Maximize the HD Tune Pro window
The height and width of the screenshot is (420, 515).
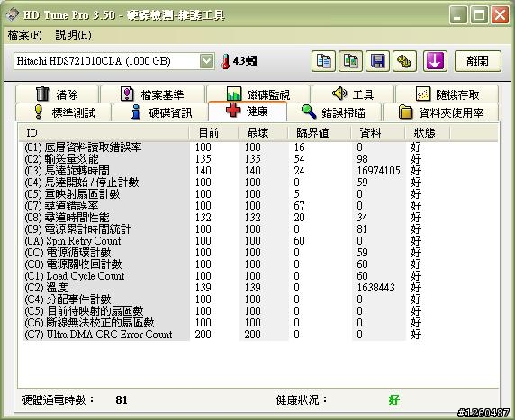tap(479, 14)
